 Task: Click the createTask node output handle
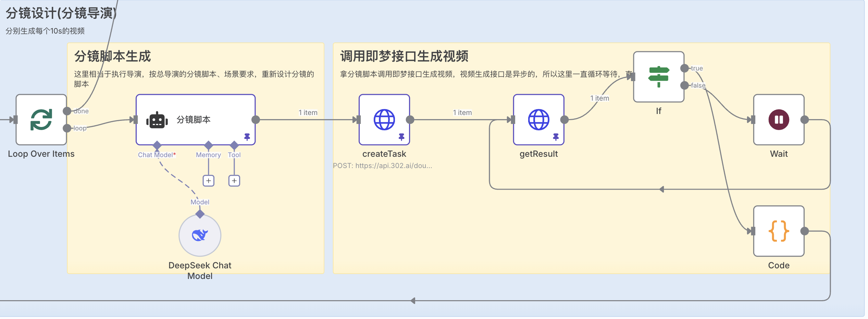(x=410, y=120)
